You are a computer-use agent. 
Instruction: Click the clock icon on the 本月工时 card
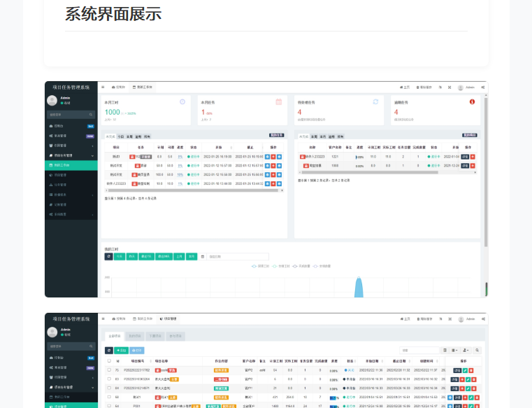182,102
